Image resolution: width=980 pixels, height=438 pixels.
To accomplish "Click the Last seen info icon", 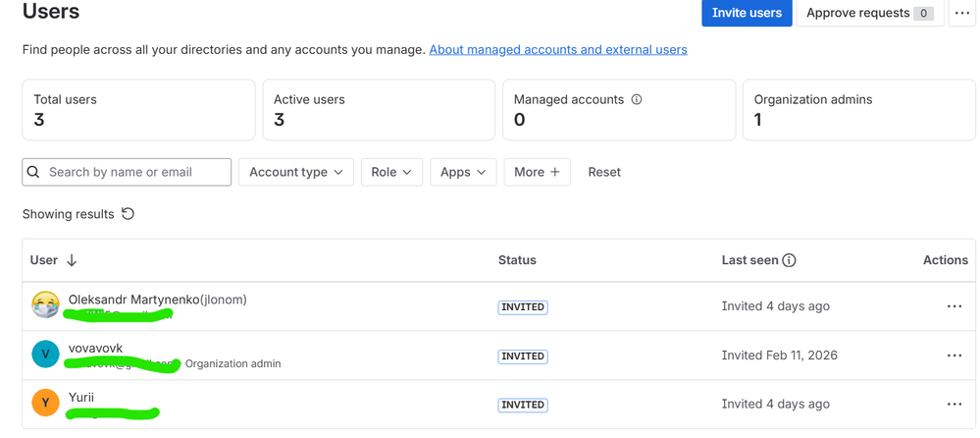I will [x=790, y=260].
